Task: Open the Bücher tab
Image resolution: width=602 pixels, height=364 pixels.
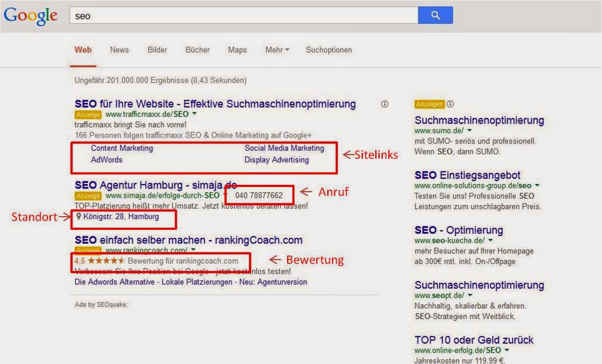Action: [197, 50]
